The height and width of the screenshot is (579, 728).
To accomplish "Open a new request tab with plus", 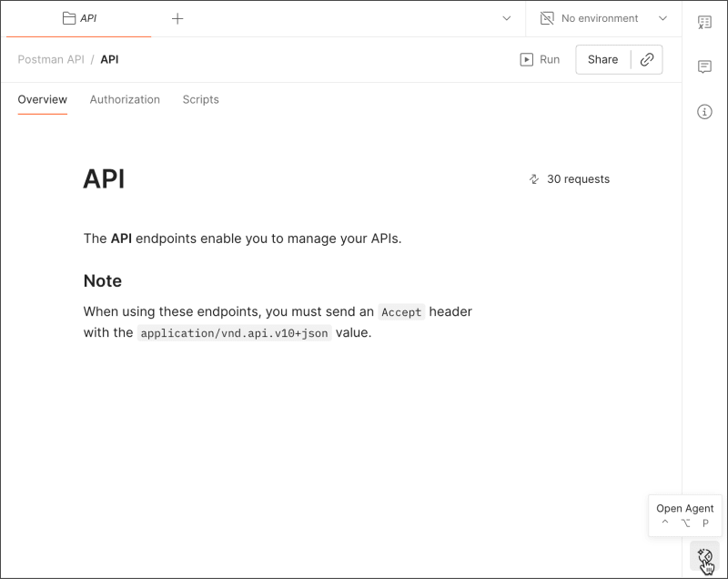I will point(178,17).
